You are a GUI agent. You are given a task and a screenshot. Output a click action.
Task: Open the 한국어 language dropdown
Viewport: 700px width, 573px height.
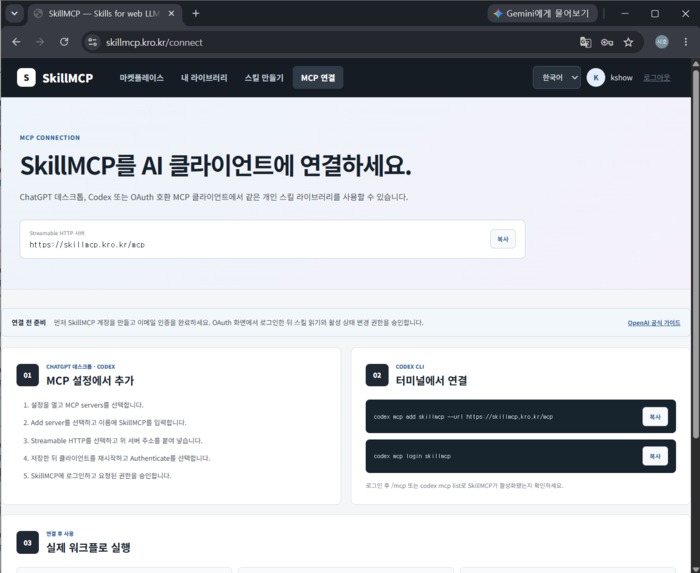[x=557, y=78]
